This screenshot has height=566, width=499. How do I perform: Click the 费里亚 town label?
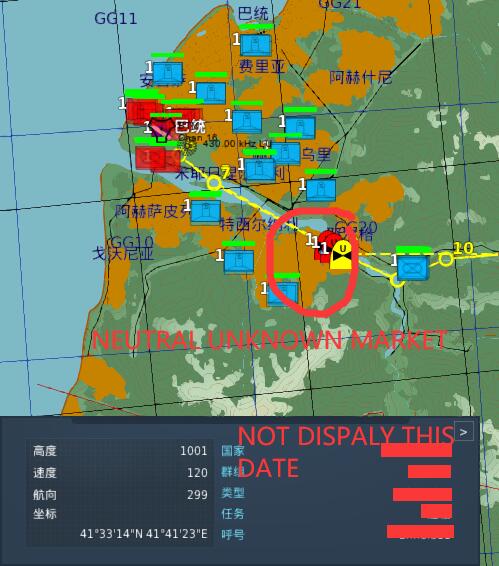coord(262,66)
